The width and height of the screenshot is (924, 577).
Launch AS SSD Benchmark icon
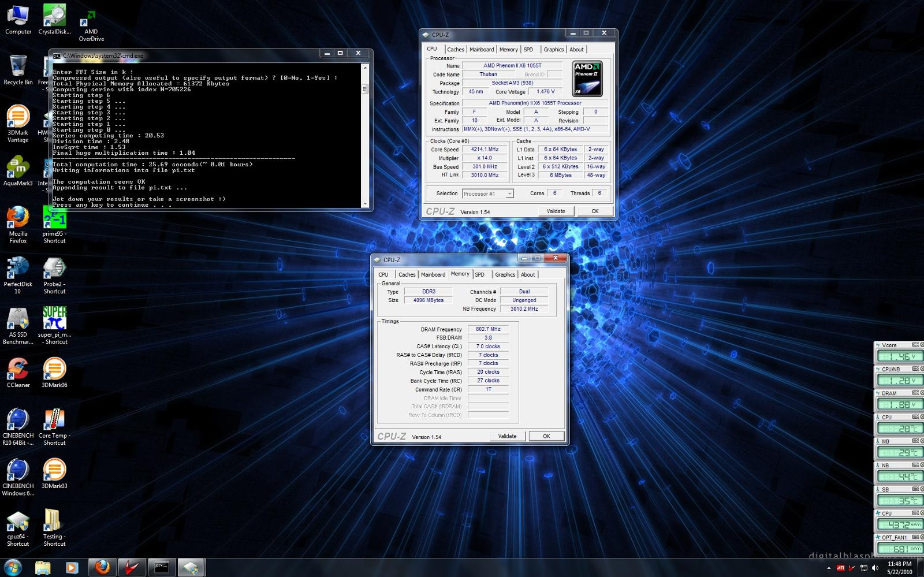[x=18, y=326]
